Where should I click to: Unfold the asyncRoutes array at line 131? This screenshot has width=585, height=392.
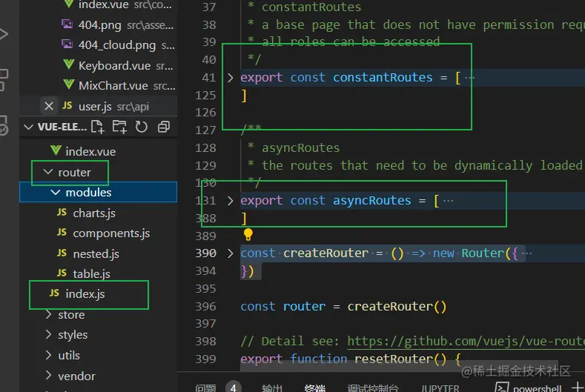pos(230,201)
